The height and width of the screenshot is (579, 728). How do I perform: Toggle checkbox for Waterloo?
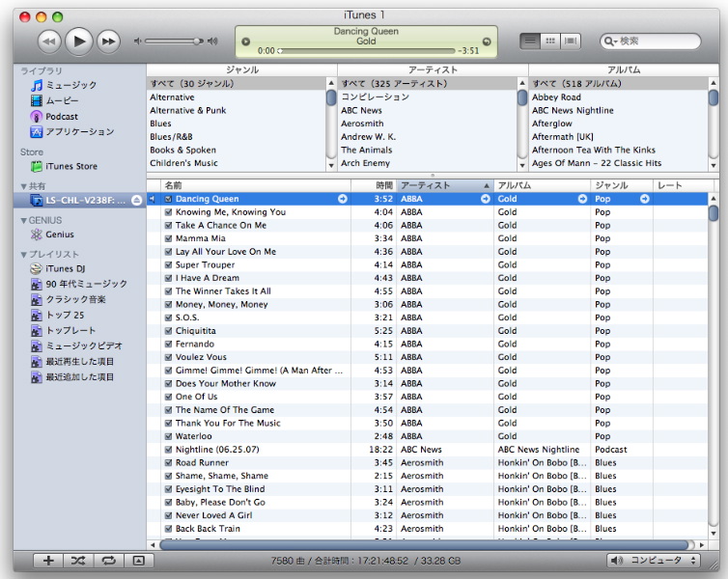168,436
